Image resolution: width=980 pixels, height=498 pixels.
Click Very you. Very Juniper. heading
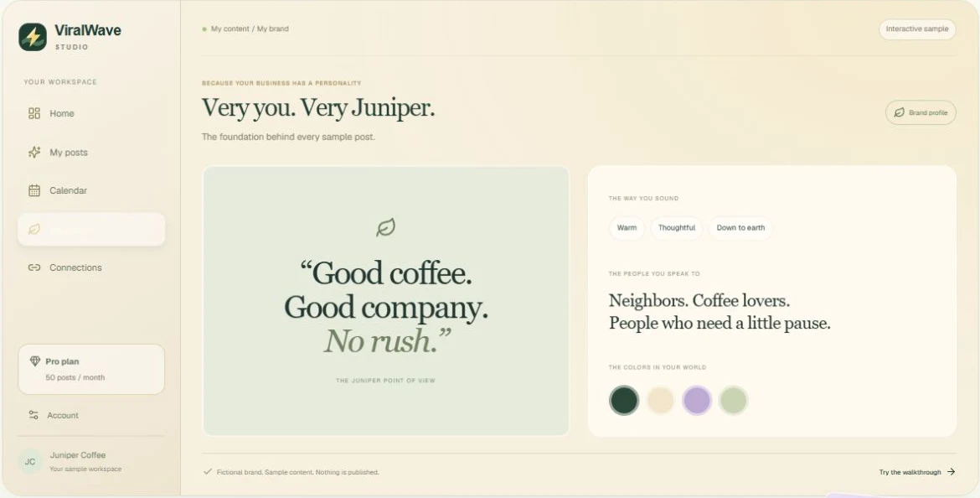(318, 108)
